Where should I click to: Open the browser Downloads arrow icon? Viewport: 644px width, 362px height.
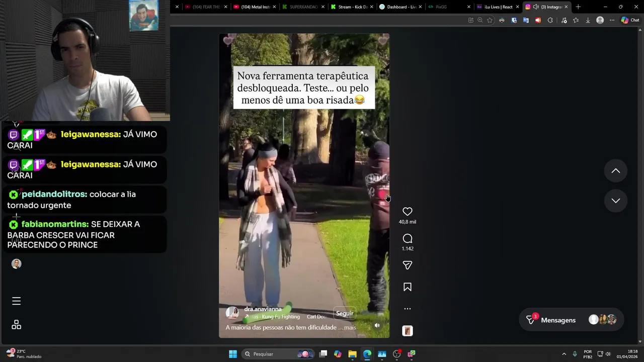click(588, 20)
